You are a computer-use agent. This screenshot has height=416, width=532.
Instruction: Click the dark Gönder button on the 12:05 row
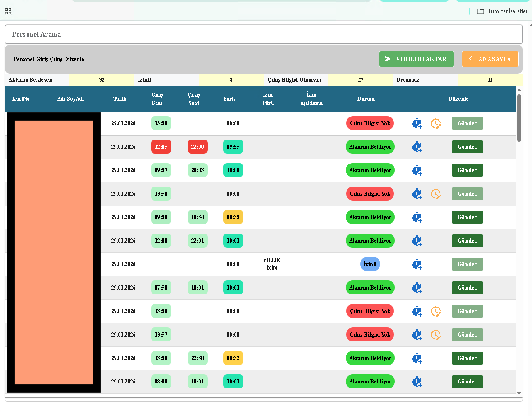coord(467,146)
